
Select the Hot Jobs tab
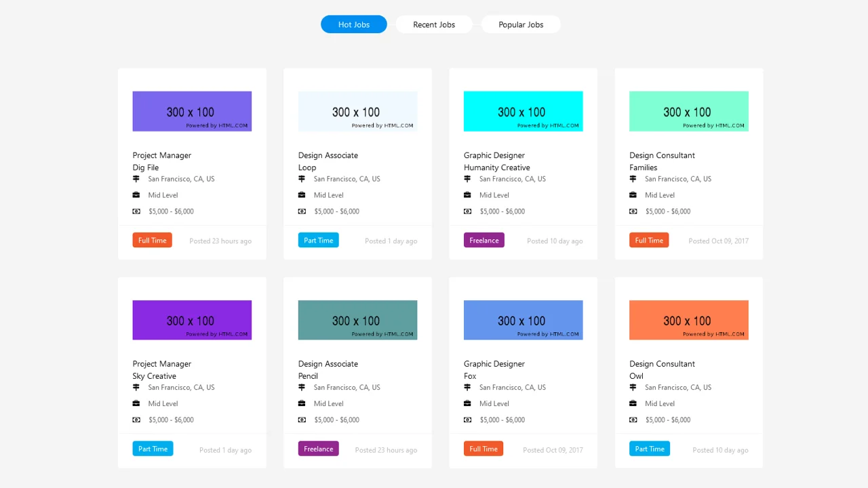click(353, 24)
